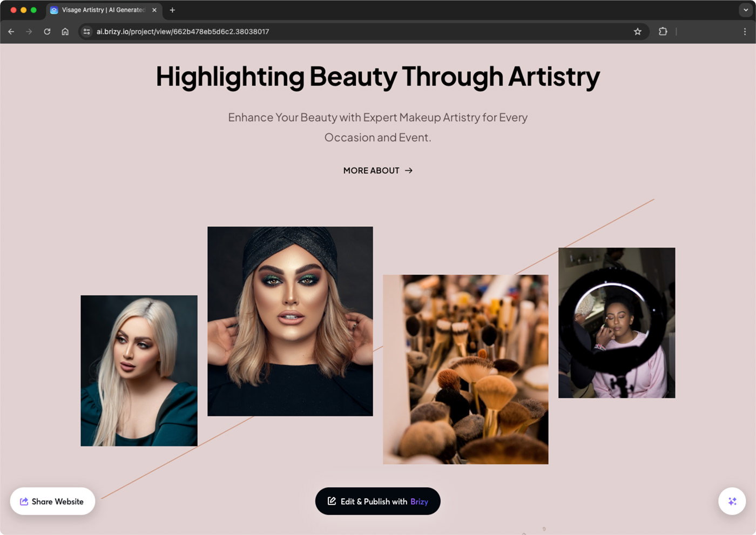The width and height of the screenshot is (756, 535).
Task: Click the site information icon in address bar
Action: [x=86, y=31]
